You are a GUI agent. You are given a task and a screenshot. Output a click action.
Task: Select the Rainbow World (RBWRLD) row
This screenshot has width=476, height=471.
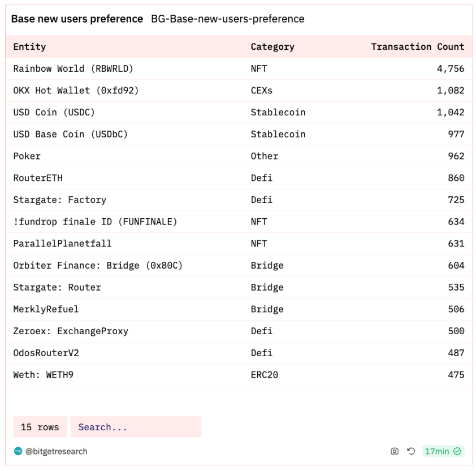(239, 68)
